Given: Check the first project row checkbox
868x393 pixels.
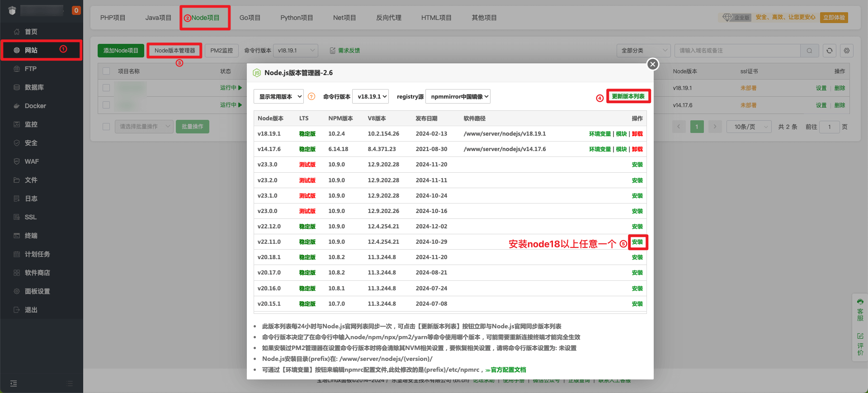Looking at the screenshot, I should [107, 88].
